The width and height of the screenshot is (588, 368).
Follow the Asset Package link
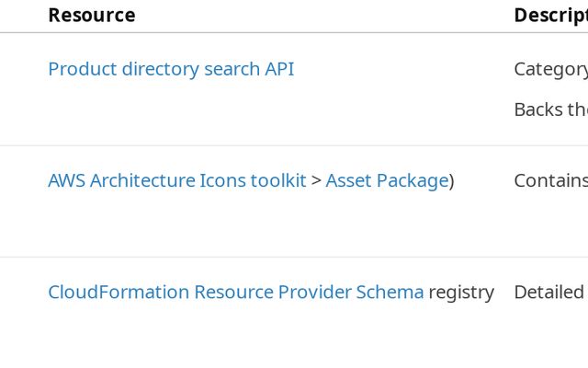coord(387,180)
